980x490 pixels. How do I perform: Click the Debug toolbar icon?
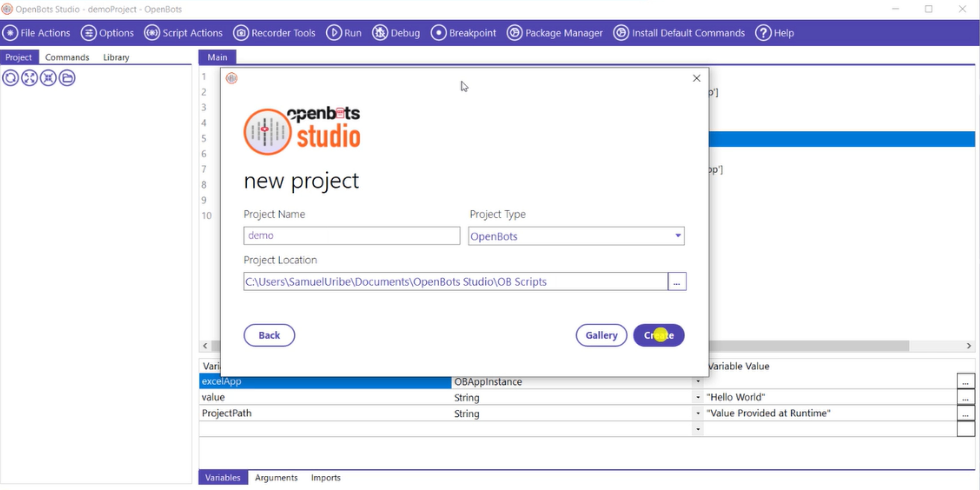point(380,33)
